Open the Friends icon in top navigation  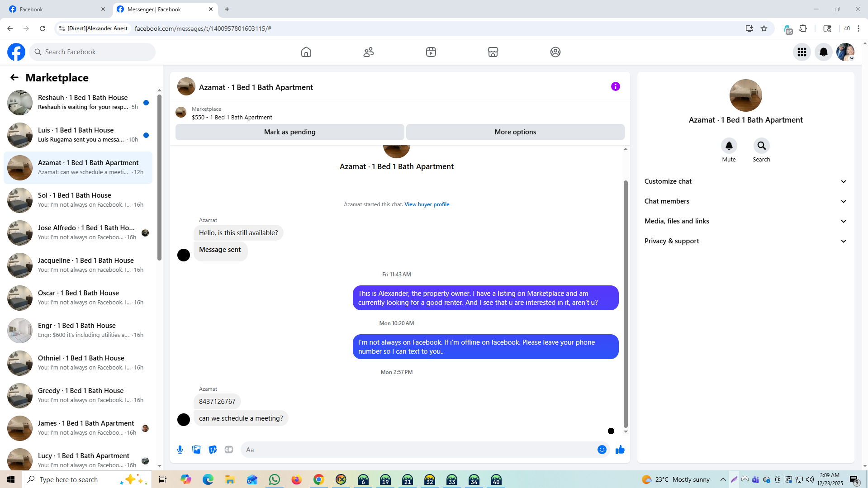[x=369, y=52]
